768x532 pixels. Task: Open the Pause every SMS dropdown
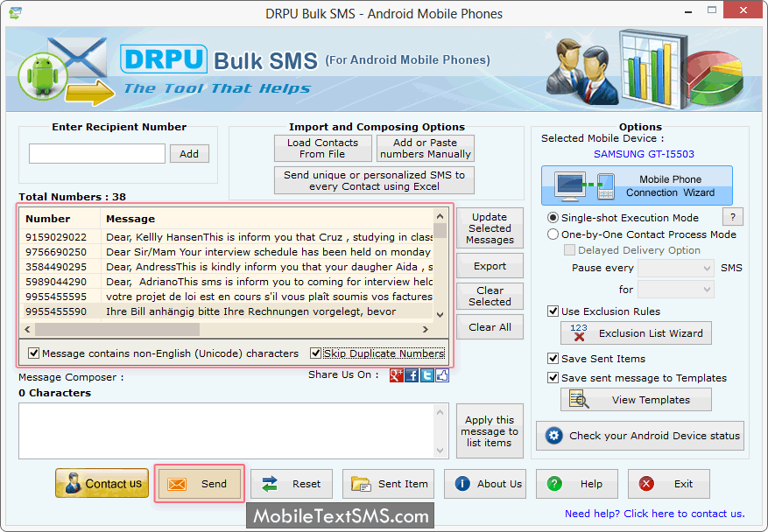[676, 269]
